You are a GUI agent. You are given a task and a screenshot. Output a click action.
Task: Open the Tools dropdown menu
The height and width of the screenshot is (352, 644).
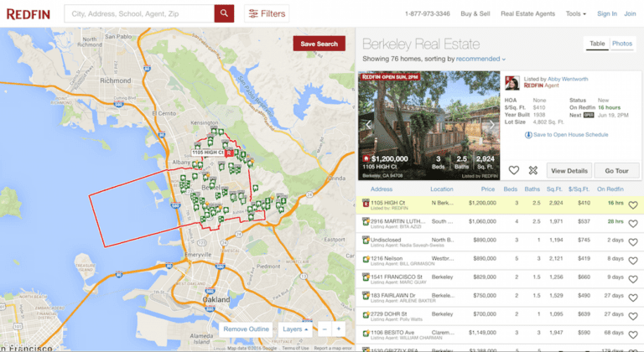click(576, 14)
